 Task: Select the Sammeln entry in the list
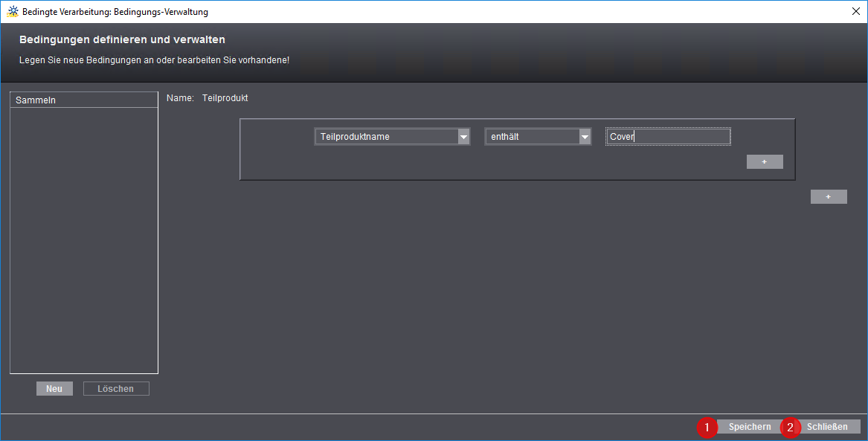[x=83, y=100]
